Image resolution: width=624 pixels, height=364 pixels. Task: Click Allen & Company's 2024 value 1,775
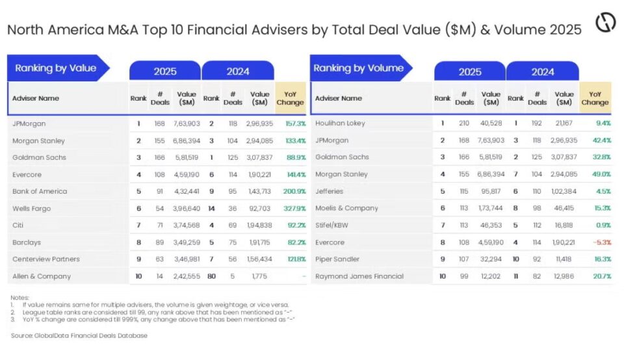click(x=259, y=276)
